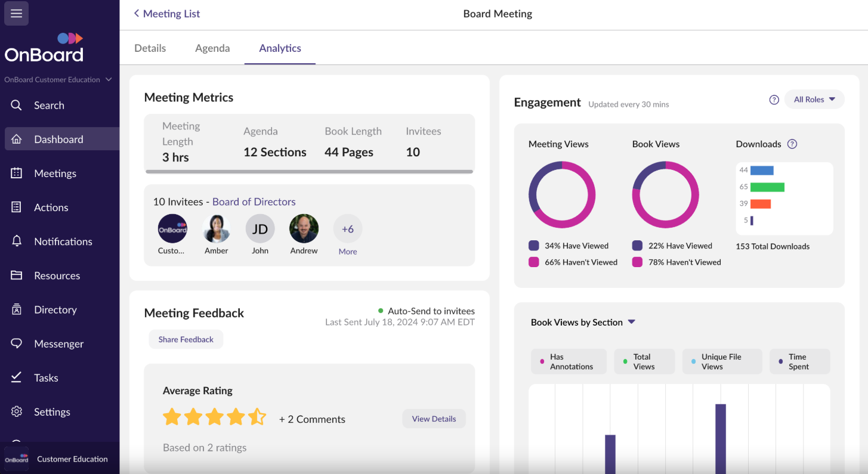Viewport: 868px width, 474px height.
Task: Expand the All Roles dropdown
Action: (x=814, y=100)
